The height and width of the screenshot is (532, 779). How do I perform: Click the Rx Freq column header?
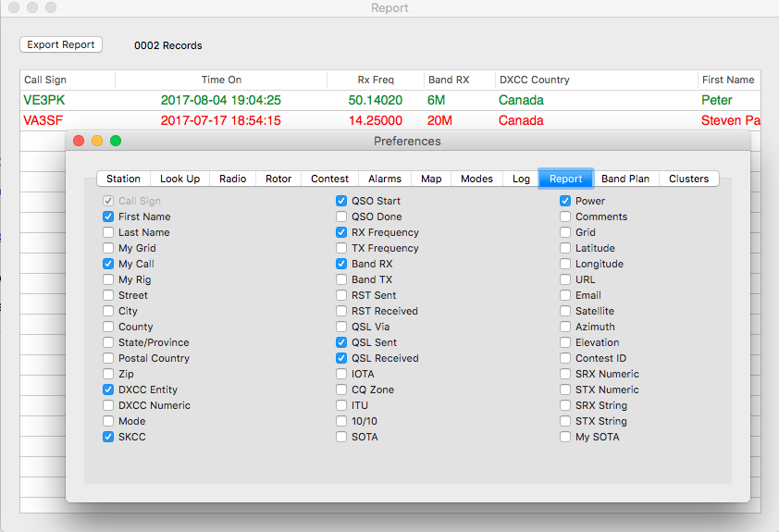point(376,80)
